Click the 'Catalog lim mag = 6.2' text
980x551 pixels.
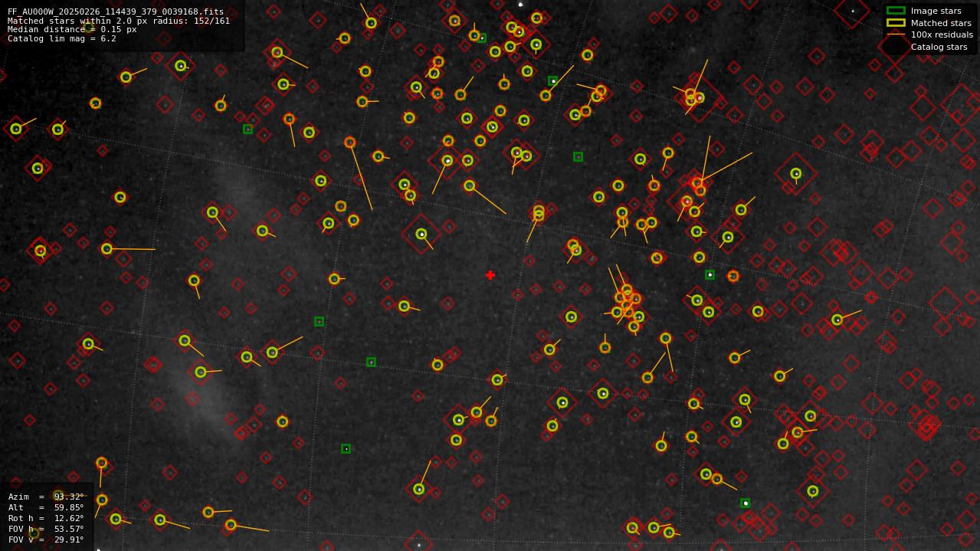click(62, 38)
